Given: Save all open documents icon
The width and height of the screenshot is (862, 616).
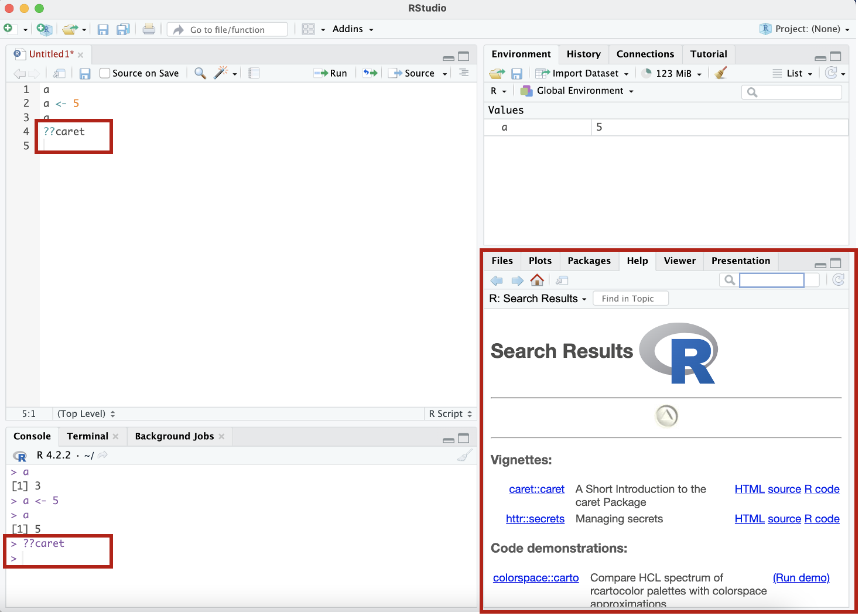Looking at the screenshot, I should pos(123,29).
